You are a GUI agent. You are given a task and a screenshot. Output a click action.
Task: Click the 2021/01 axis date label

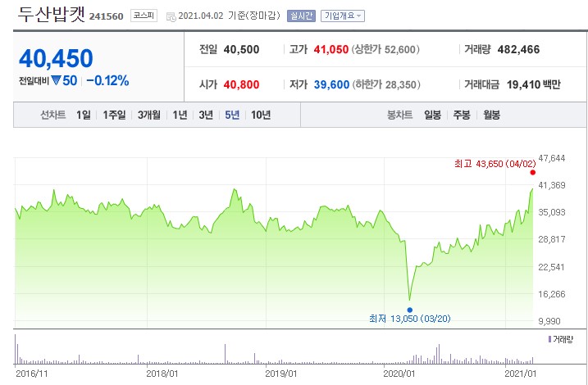(x=521, y=374)
